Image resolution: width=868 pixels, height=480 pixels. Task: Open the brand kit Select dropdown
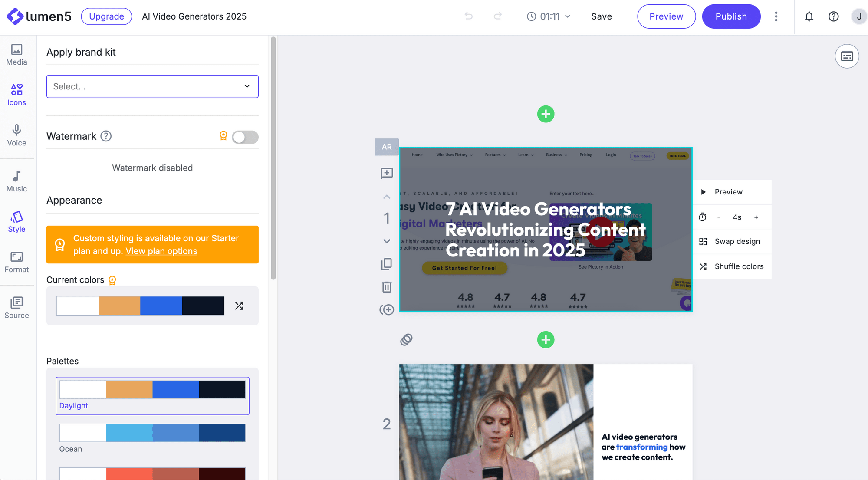tap(152, 86)
